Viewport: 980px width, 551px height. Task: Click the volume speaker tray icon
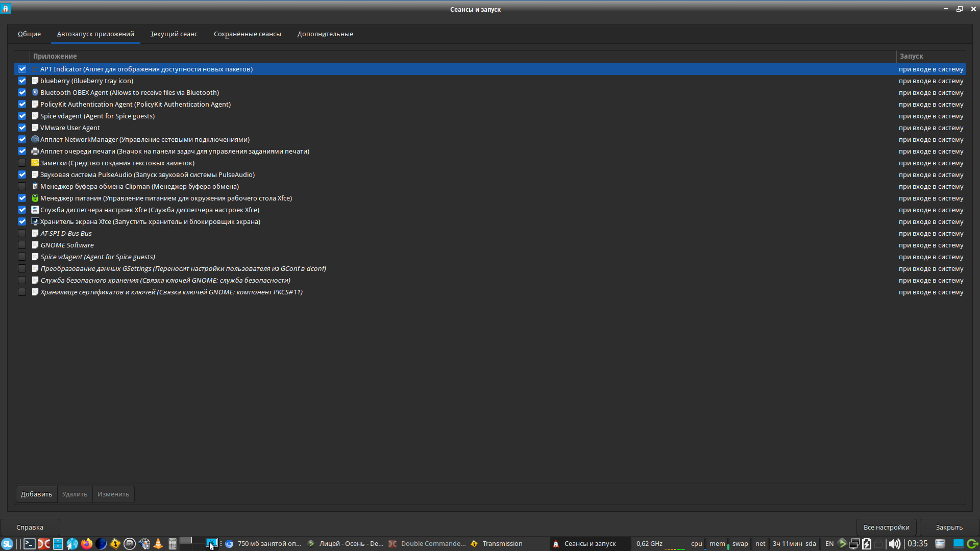894,544
